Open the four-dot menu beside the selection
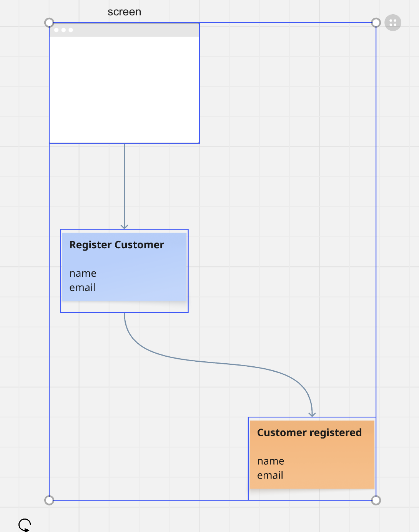Viewport: 419px width, 532px height. click(x=392, y=23)
